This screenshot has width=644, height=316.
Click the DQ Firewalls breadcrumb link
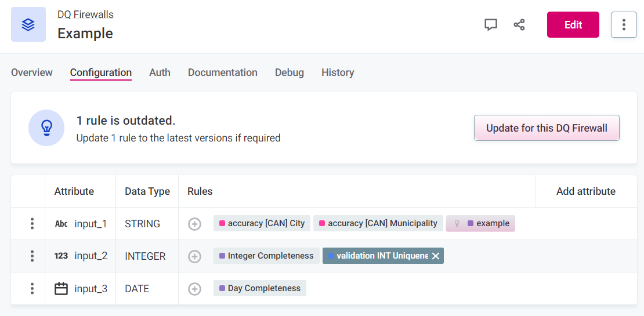point(85,14)
